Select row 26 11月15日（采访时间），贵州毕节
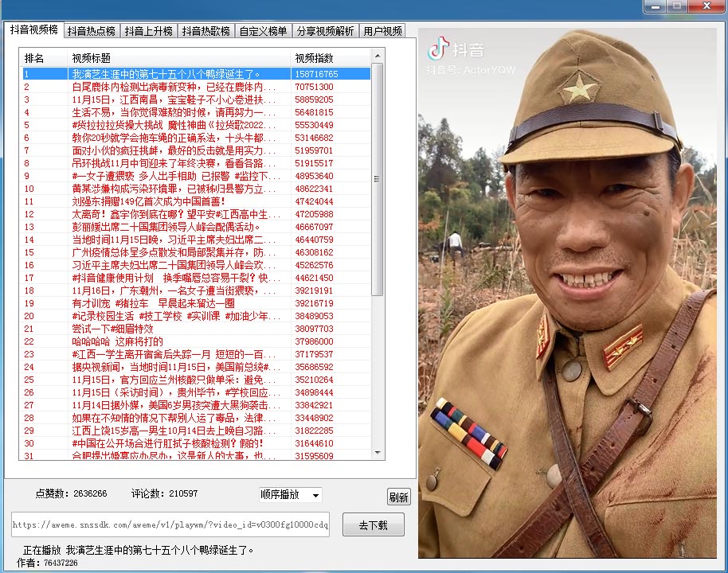Image resolution: width=728 pixels, height=573 pixels. (197, 392)
